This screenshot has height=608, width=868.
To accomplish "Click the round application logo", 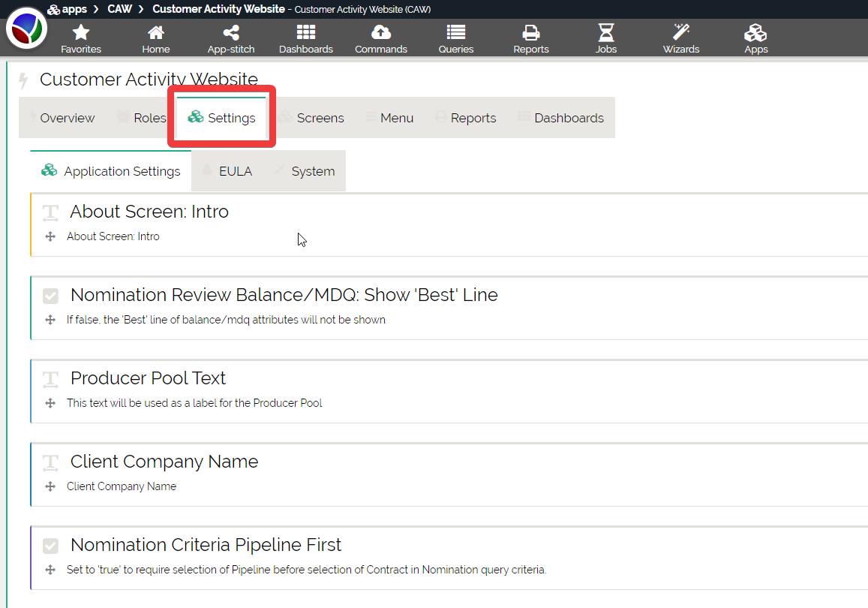I will [x=26, y=29].
